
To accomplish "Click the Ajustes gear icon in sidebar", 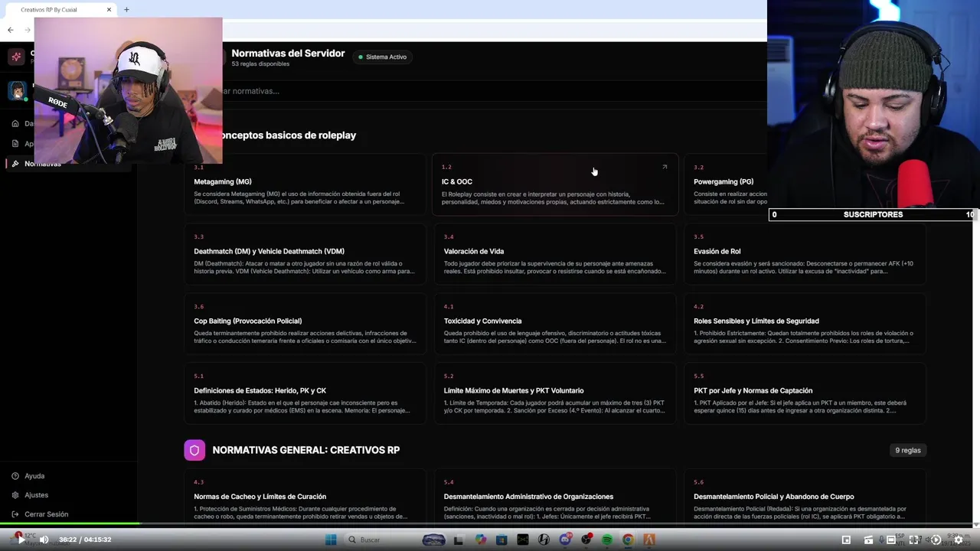I will 15,495.
